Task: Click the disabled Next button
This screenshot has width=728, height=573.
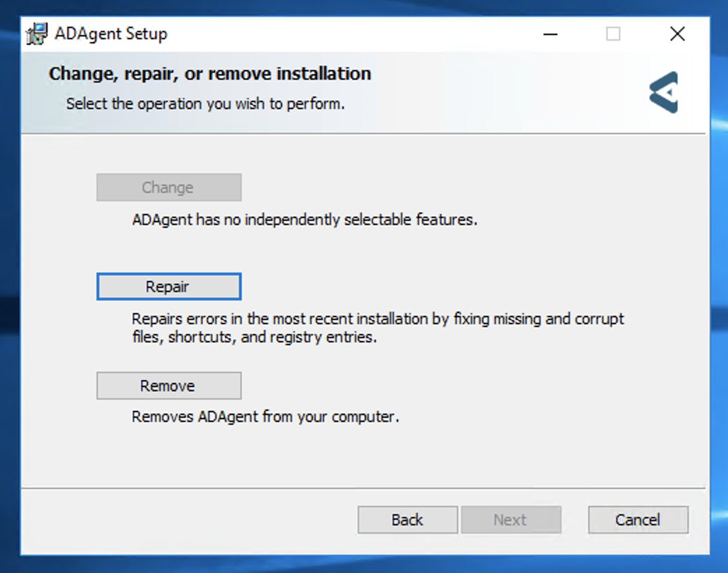Action: pyautogui.click(x=511, y=520)
